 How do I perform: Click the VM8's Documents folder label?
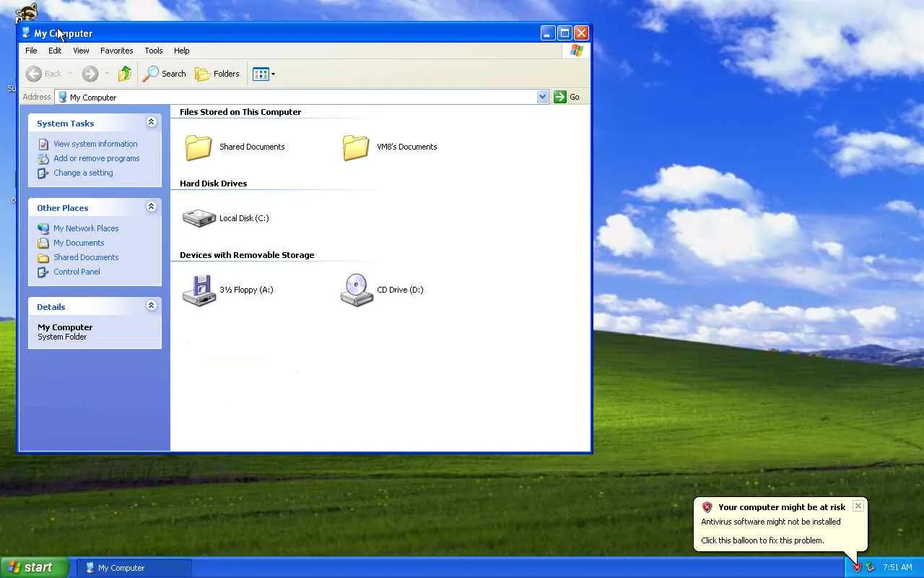406,147
